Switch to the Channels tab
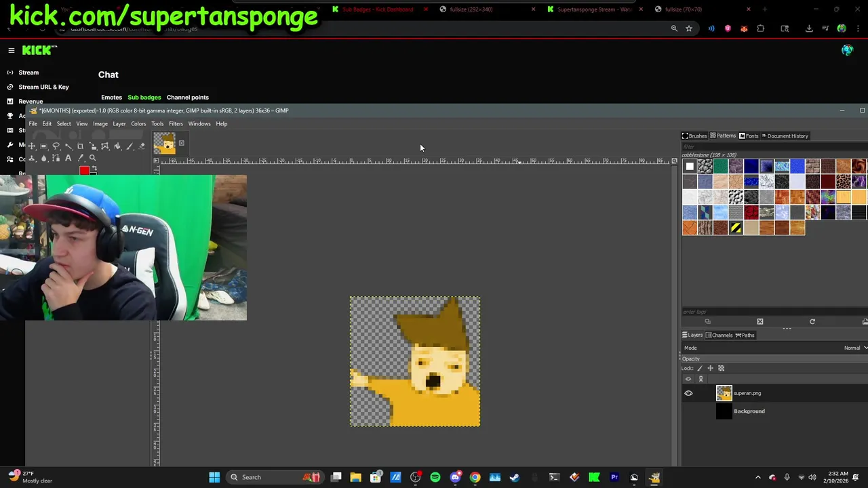868x488 pixels. (719, 335)
